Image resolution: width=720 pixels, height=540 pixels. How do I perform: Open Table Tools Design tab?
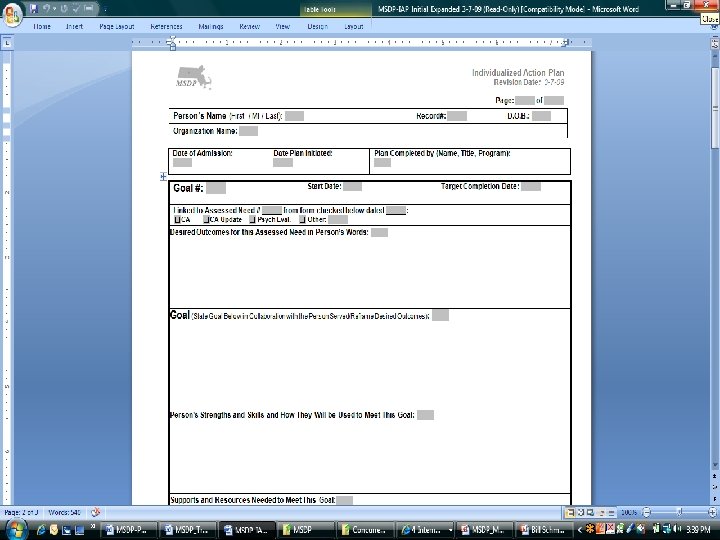(x=318, y=27)
